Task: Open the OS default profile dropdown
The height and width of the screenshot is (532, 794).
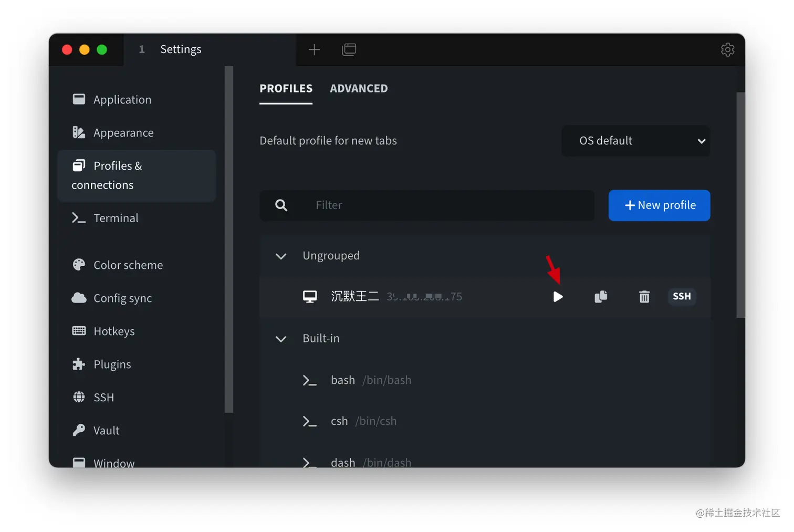Action: tap(636, 141)
